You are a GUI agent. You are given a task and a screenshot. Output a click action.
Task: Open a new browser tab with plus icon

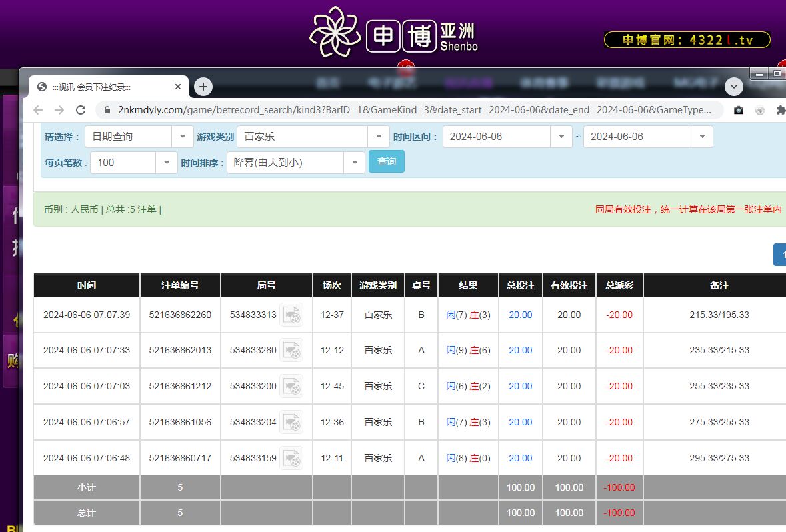click(x=203, y=87)
